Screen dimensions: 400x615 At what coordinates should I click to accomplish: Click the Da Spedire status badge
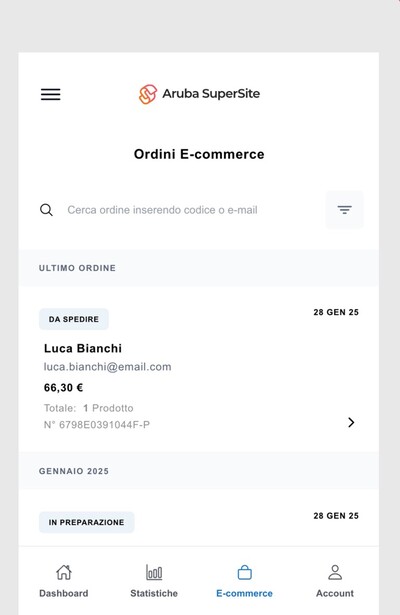coord(74,319)
